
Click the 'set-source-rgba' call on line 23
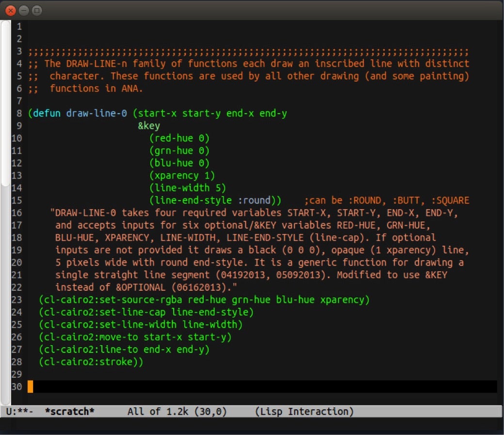[141, 300]
